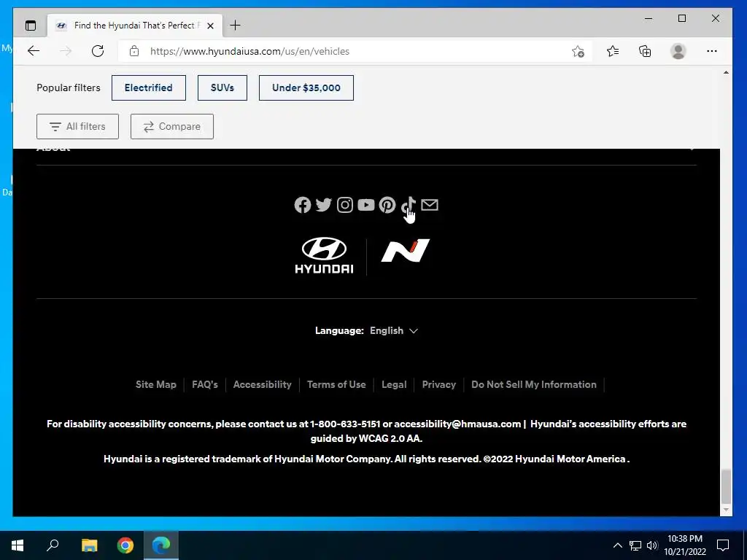
Task: Open Hyundai's TikTok icon
Action: coord(409,205)
